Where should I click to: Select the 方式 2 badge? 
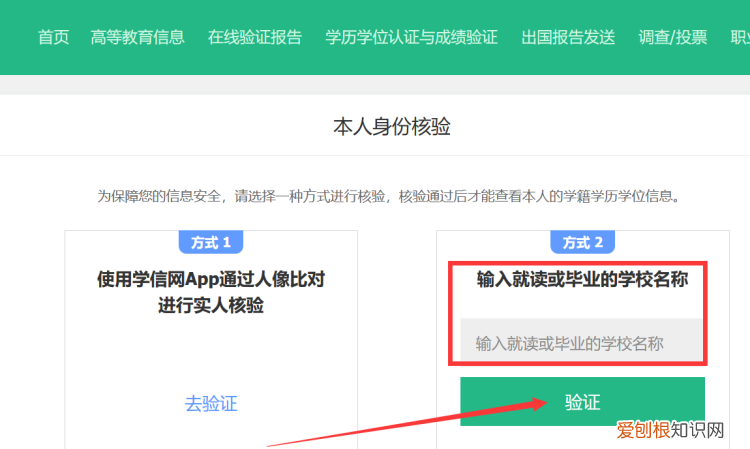tap(583, 242)
